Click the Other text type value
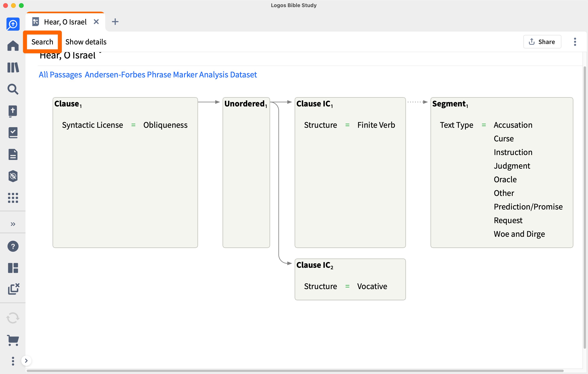The height and width of the screenshot is (374, 588). [504, 193]
